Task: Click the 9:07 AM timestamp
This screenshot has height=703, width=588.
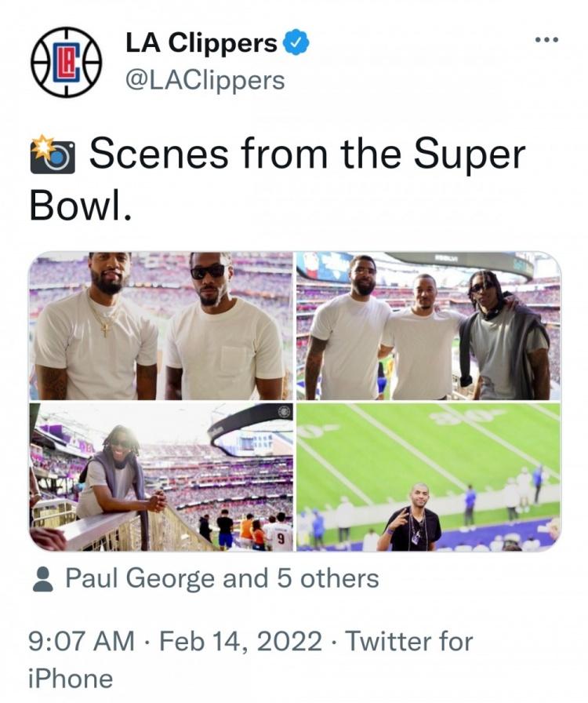Action: pyautogui.click(x=81, y=641)
